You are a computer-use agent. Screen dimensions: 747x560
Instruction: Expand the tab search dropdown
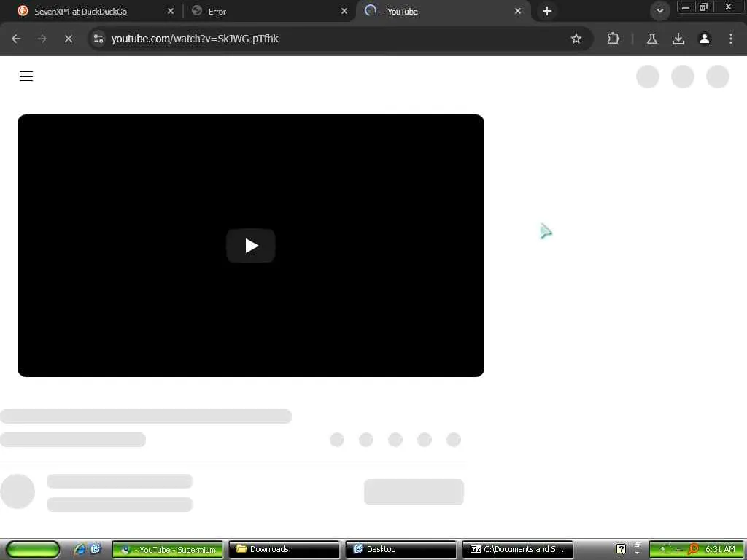[659, 11]
